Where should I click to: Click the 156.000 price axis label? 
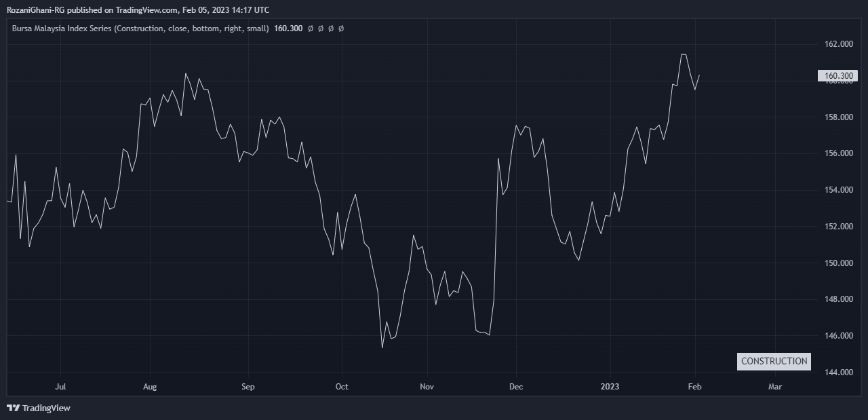click(x=838, y=153)
